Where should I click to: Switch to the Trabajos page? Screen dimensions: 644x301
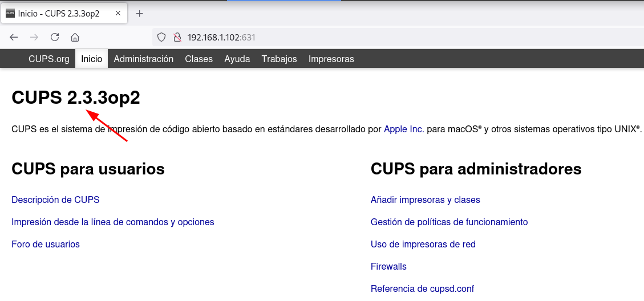coord(279,59)
